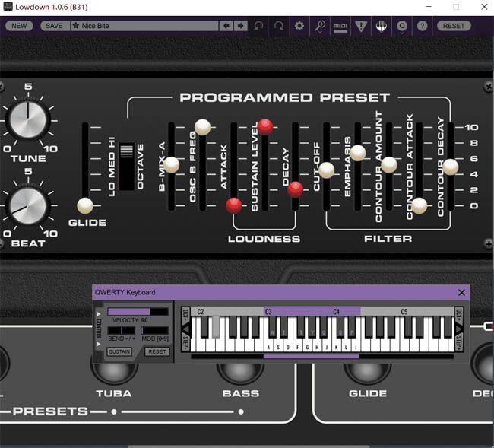The width and height of the screenshot is (494, 448).
Task: Minimize the Lowdown window
Action: pyautogui.click(x=429, y=7)
